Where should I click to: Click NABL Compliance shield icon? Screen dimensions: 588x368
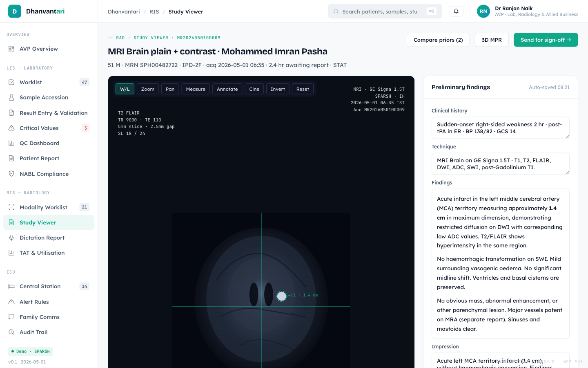11,174
